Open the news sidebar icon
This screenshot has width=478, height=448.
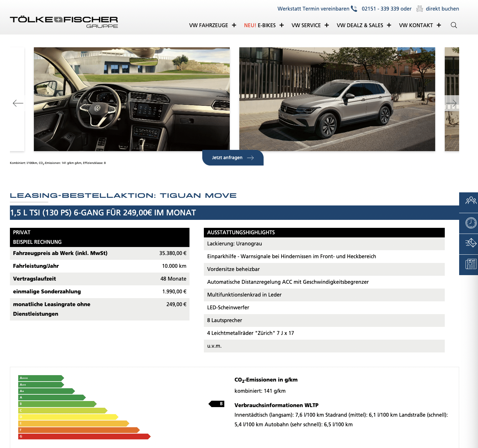coord(471,264)
